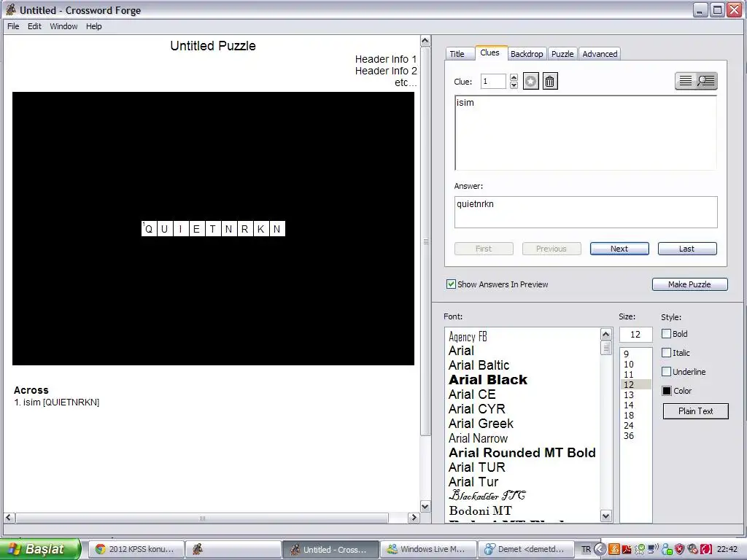Switch to the 2012 KPSS Chrome taskbar window
Image resolution: width=747 pixels, height=560 pixels.
click(136, 549)
